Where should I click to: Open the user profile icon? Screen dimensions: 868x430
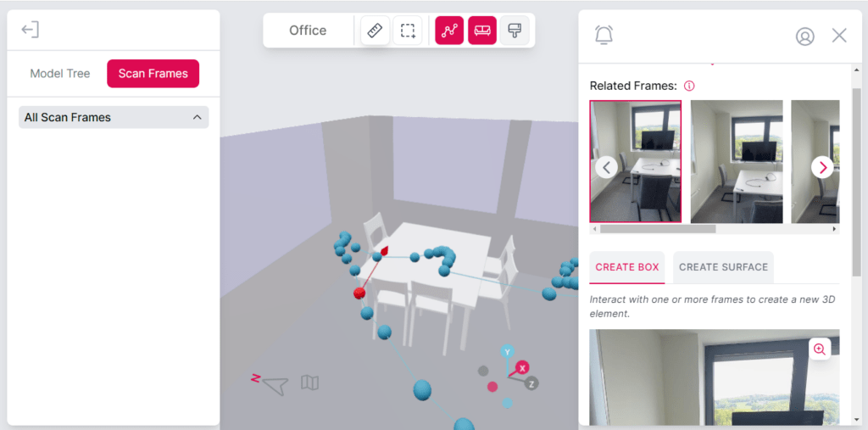click(x=805, y=36)
